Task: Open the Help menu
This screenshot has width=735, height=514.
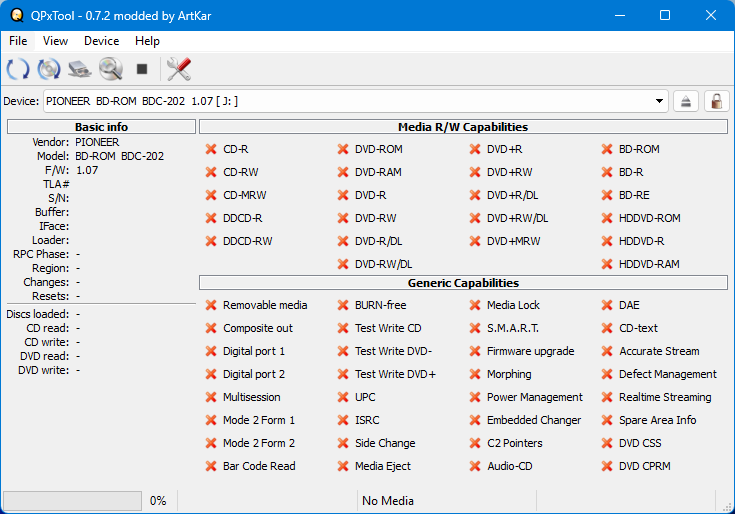Action: point(147,41)
